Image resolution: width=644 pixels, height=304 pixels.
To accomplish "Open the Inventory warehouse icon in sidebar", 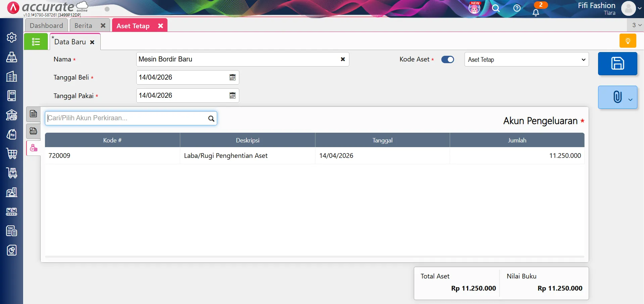I will [12, 192].
